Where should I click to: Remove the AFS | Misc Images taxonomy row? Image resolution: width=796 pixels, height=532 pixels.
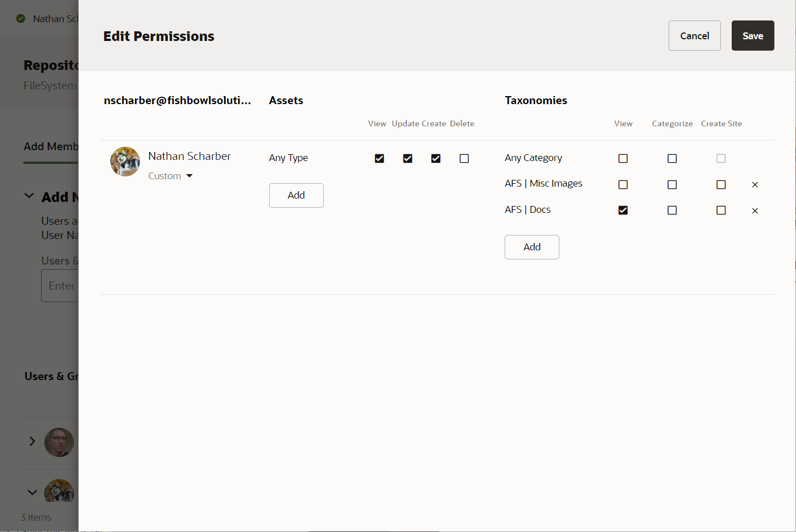755,185
